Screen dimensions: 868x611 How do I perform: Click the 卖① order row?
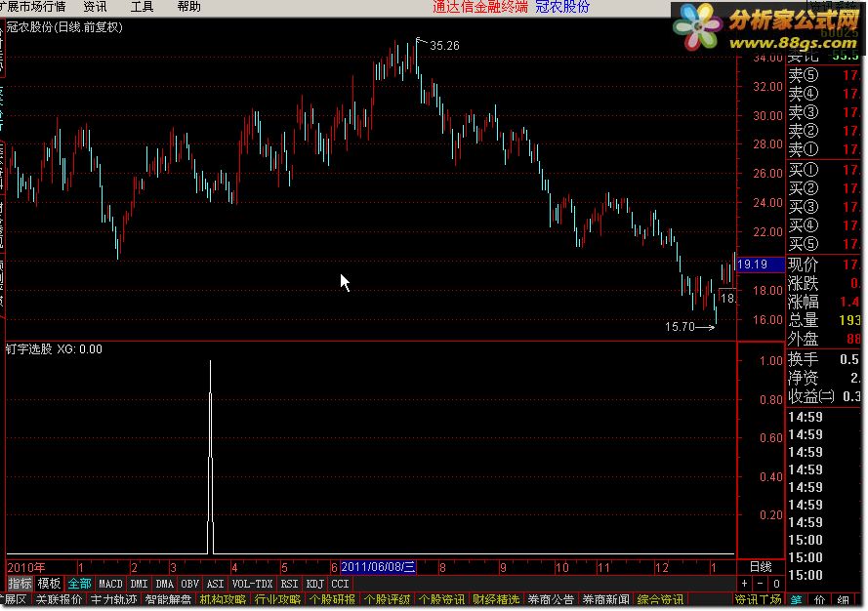(x=824, y=149)
